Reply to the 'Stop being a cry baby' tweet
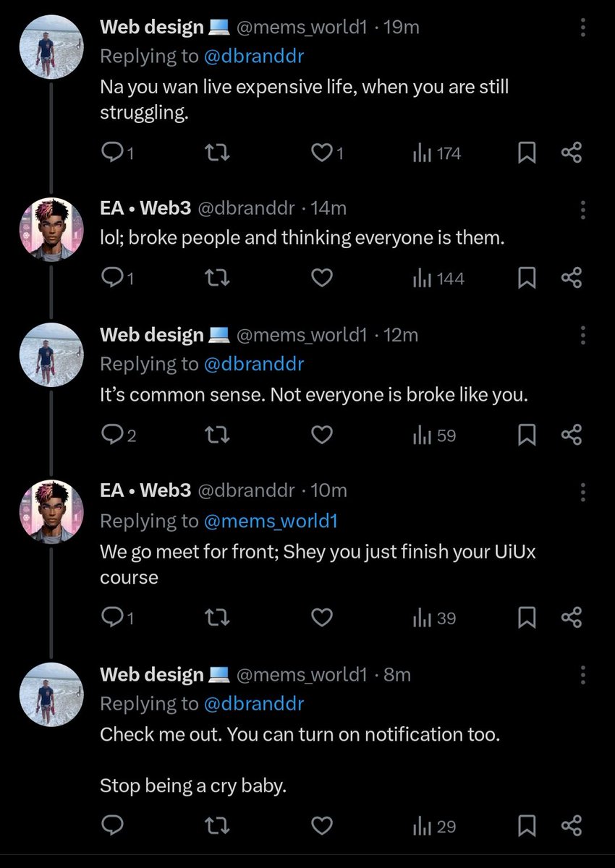The height and width of the screenshot is (868, 615). pos(111,825)
